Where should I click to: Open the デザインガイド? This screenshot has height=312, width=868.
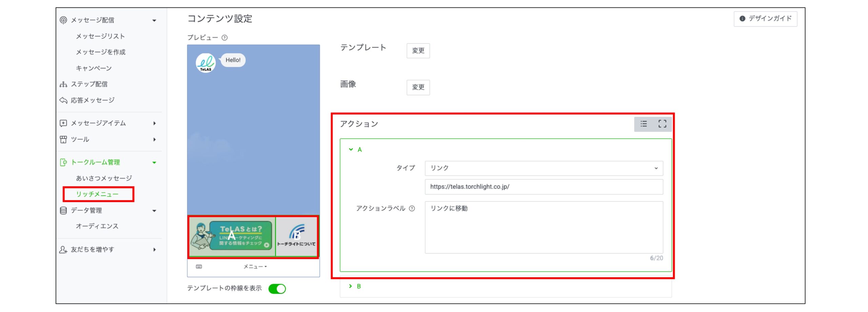tap(765, 19)
